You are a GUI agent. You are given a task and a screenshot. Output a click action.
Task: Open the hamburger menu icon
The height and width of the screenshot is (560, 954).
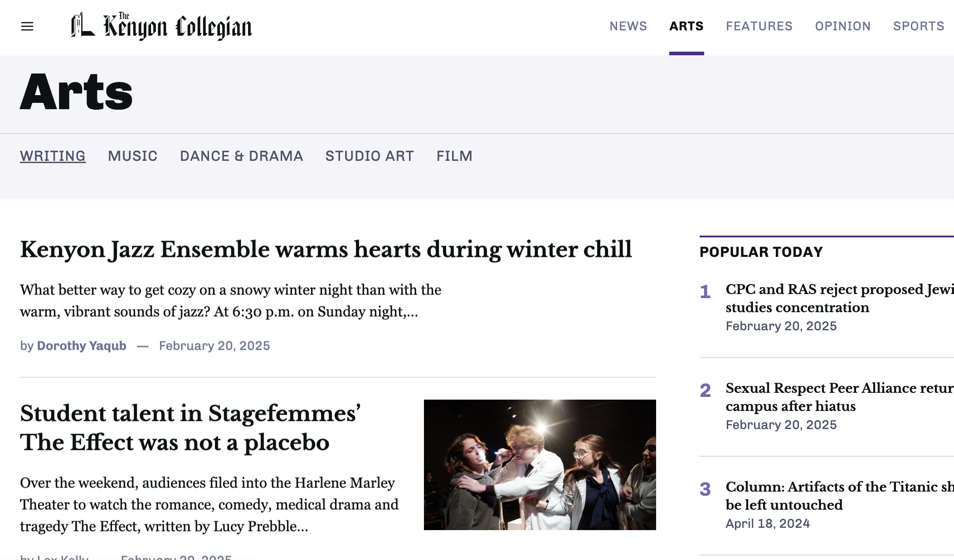(x=27, y=26)
